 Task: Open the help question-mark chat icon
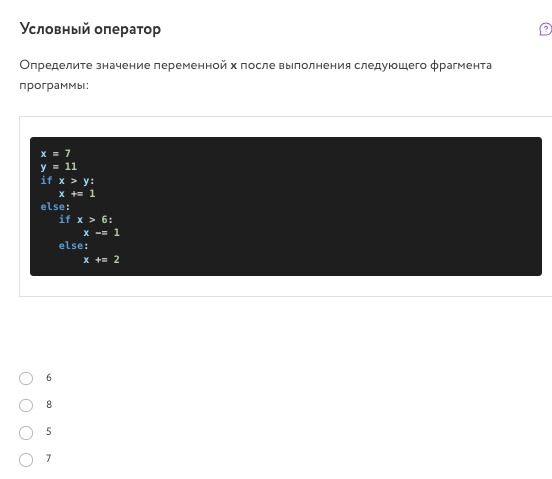pyautogui.click(x=546, y=29)
